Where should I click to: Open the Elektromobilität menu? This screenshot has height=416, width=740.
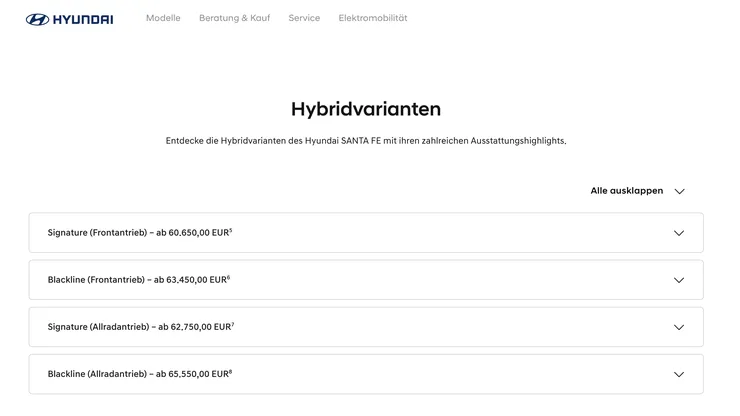tap(372, 18)
